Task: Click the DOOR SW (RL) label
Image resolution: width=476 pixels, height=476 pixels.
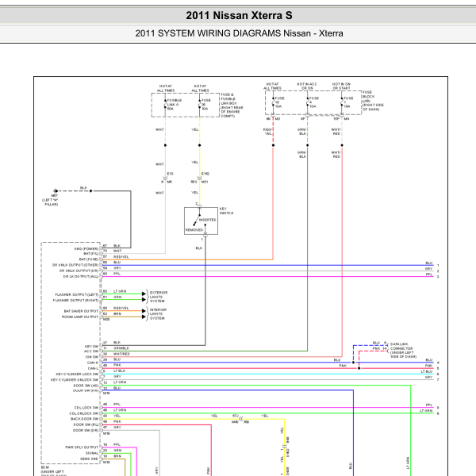Action: [86, 424]
